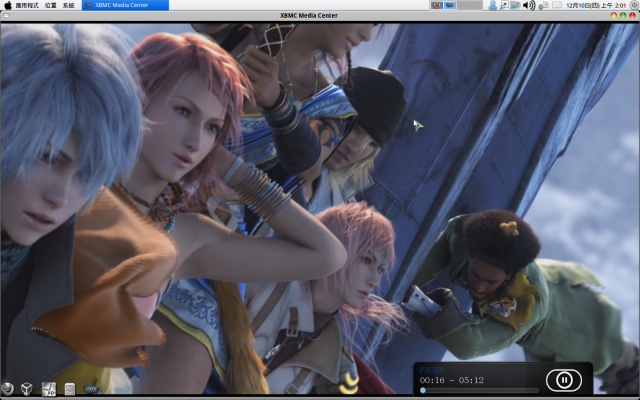640x400 pixels.
Task: Click the Windows XP virtual machine icon
Action: [x=49, y=389]
